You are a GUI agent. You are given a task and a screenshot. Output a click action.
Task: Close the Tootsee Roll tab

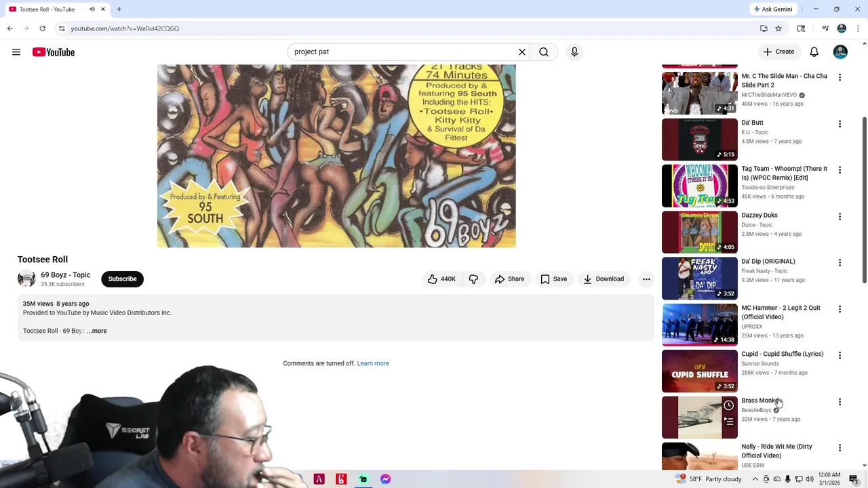point(103,9)
